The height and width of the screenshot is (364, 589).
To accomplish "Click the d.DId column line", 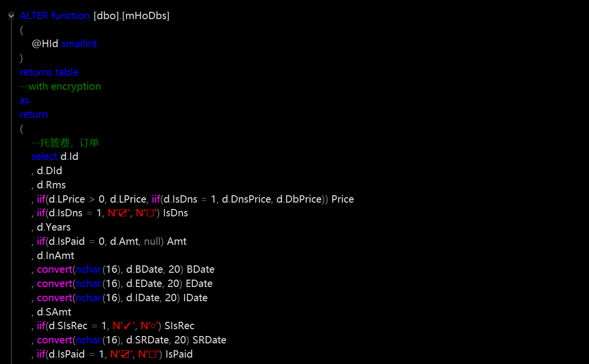I will (x=49, y=171).
